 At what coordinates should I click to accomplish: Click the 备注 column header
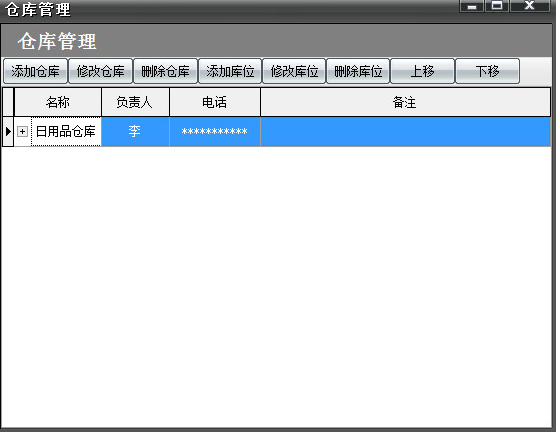click(405, 102)
